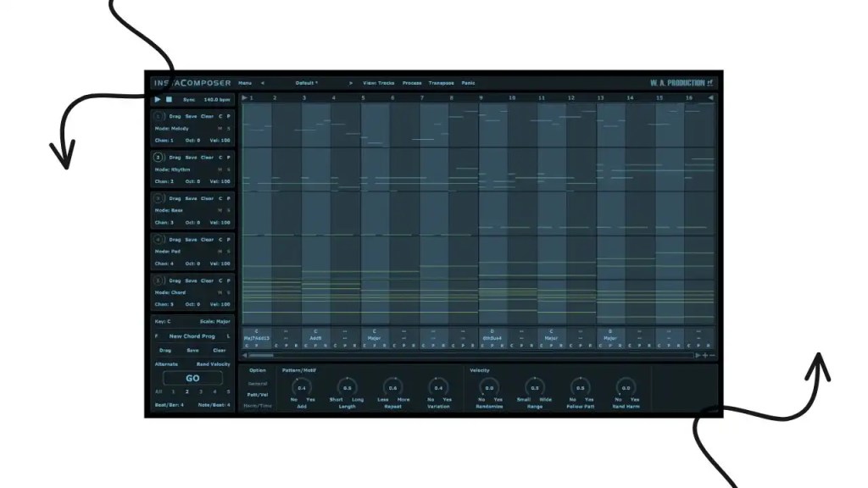This screenshot has height=488, width=868.
Task: Paste into Rhythm track with P icon
Action: click(228, 157)
